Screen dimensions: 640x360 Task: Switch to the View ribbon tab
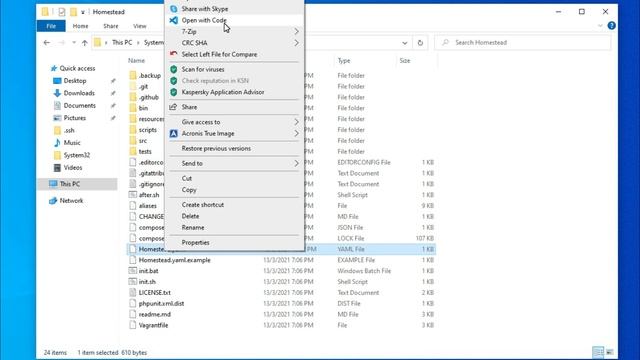[x=140, y=26]
